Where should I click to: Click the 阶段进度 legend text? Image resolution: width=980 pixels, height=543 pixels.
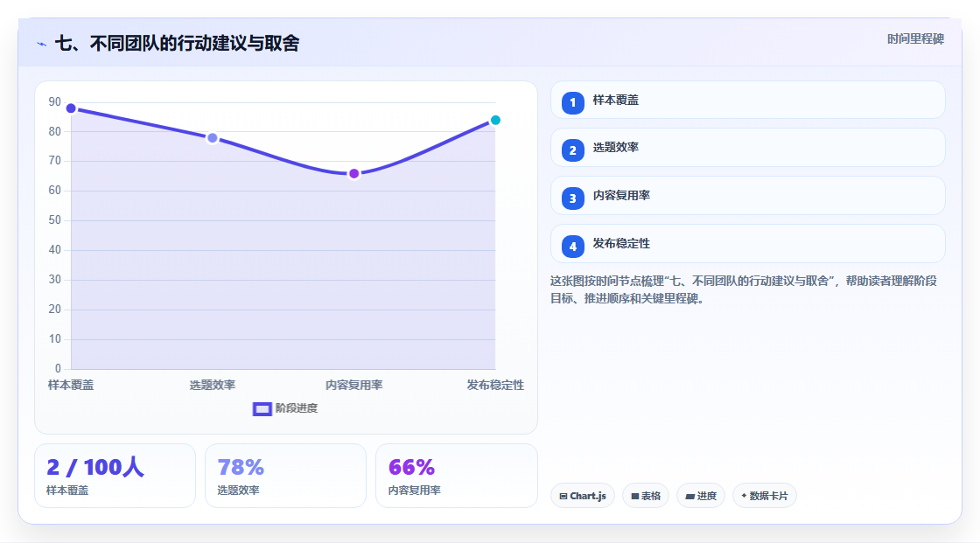tap(297, 408)
